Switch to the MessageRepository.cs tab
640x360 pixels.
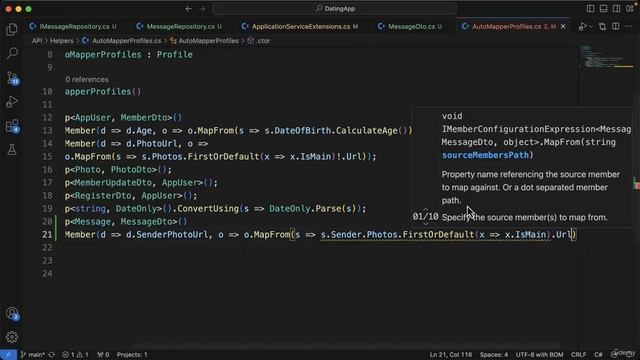181,27
